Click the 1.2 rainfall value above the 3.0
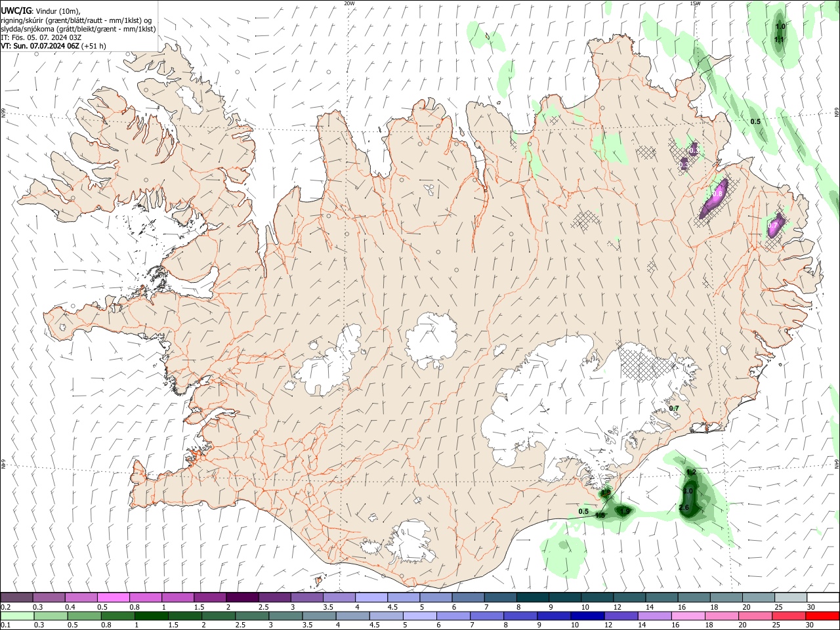Viewport: 840px width, 630px height. (x=691, y=472)
